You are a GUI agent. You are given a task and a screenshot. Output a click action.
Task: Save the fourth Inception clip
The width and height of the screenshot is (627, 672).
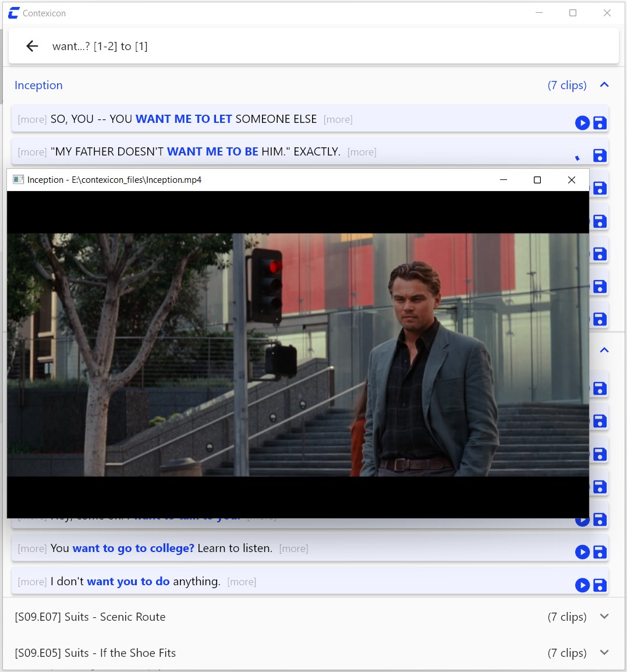coord(600,221)
